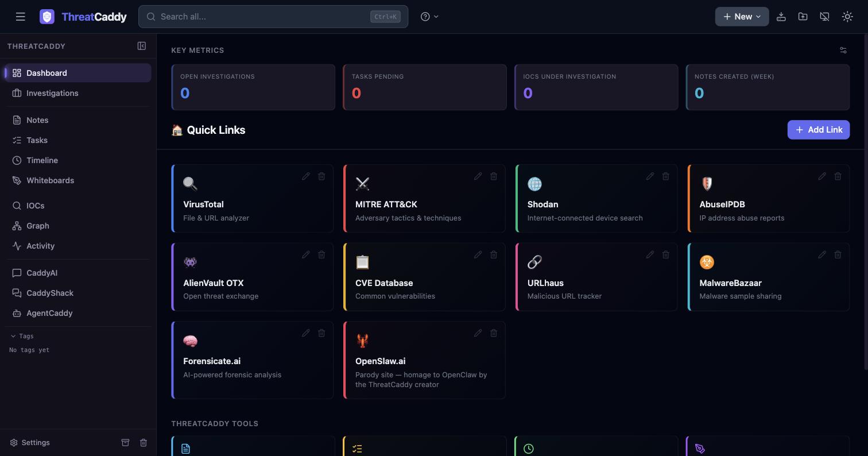Click the download/save-to-drive icon in header

pyautogui.click(x=781, y=17)
